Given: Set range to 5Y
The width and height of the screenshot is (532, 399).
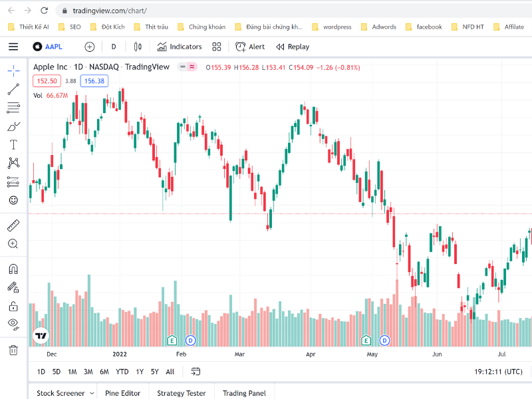Looking at the screenshot, I should coord(155,372).
